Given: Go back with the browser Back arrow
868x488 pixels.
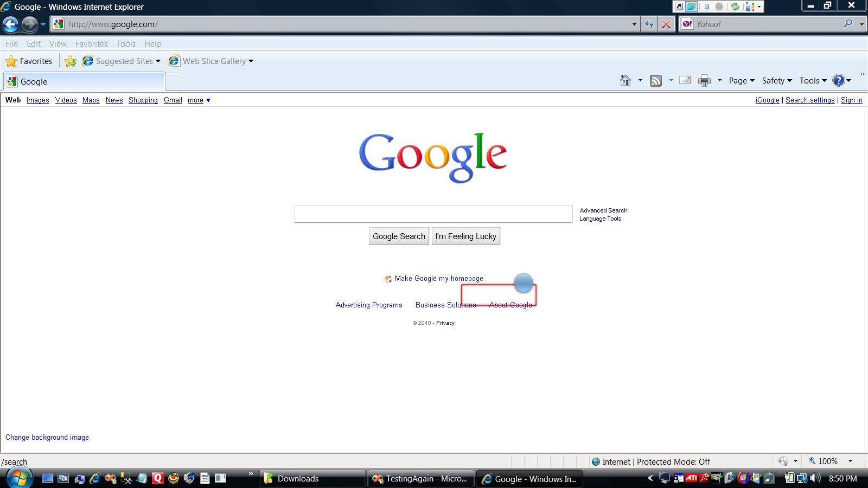Looking at the screenshot, I should point(10,24).
